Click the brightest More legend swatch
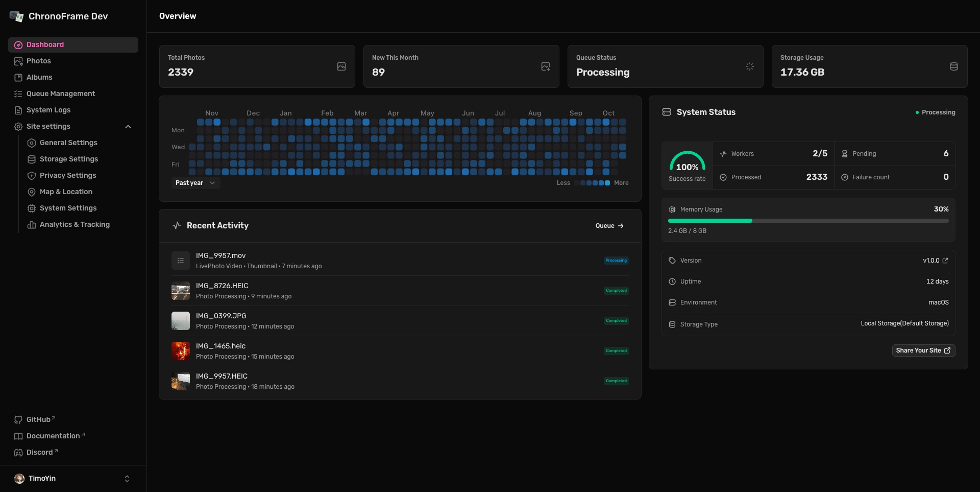 607,183
